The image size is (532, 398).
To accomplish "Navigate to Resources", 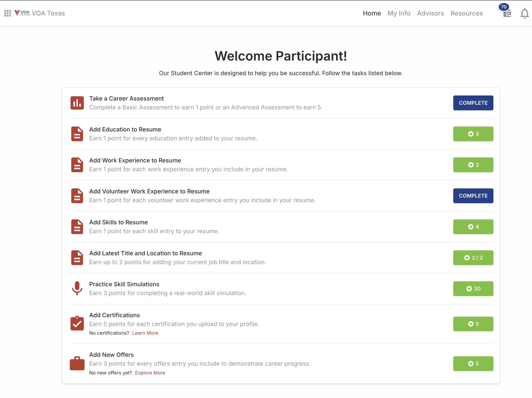I will [467, 13].
